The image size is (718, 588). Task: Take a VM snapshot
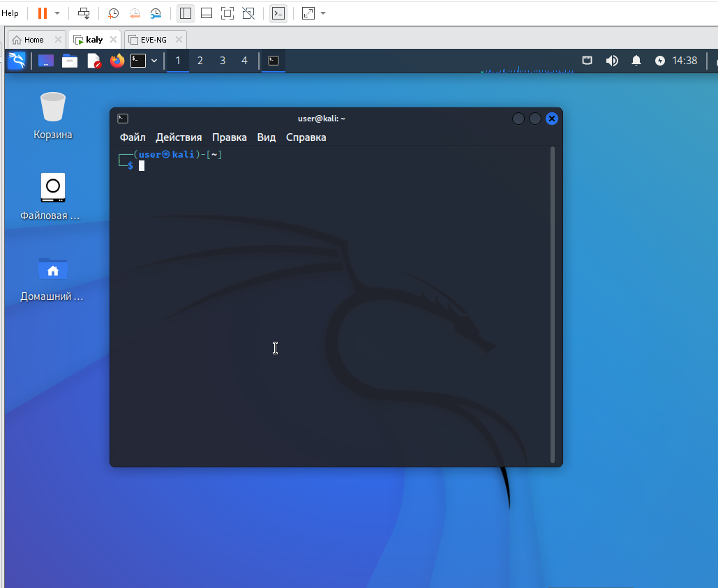(113, 13)
